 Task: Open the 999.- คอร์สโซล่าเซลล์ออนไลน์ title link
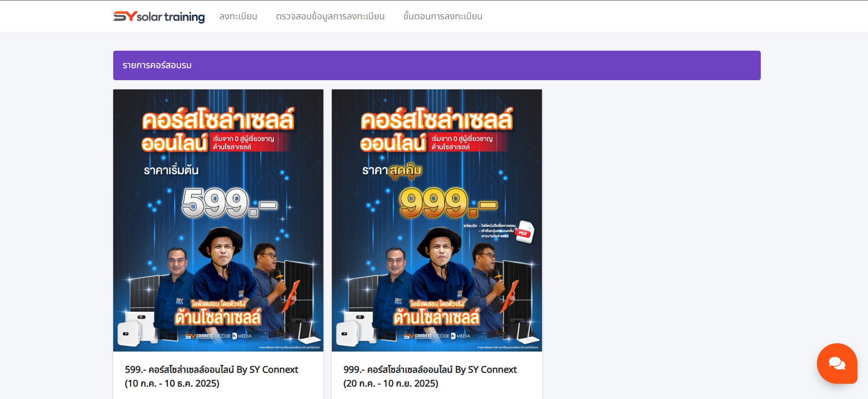(430, 370)
